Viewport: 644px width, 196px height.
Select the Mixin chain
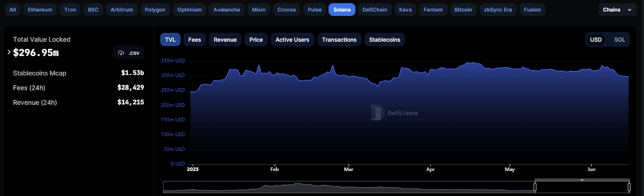pyautogui.click(x=258, y=10)
